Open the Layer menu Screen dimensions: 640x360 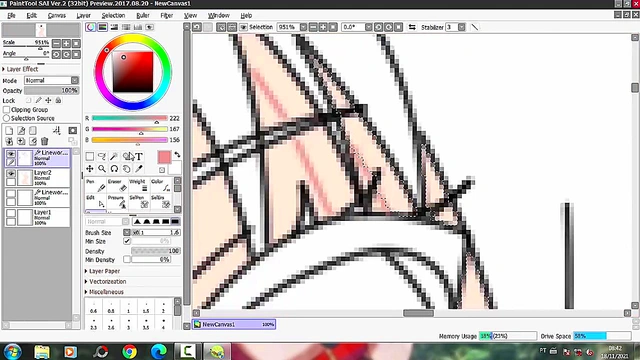(x=84, y=16)
